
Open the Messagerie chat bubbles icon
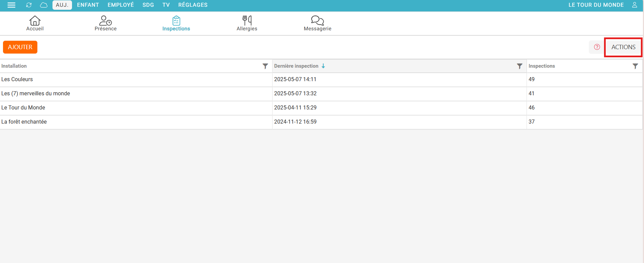[318, 21]
